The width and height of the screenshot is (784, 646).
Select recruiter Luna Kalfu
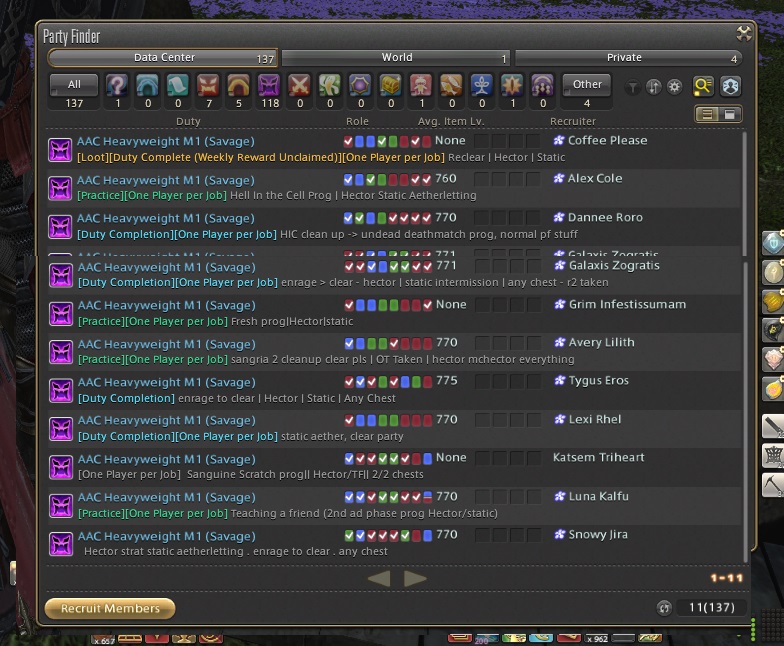tap(598, 496)
